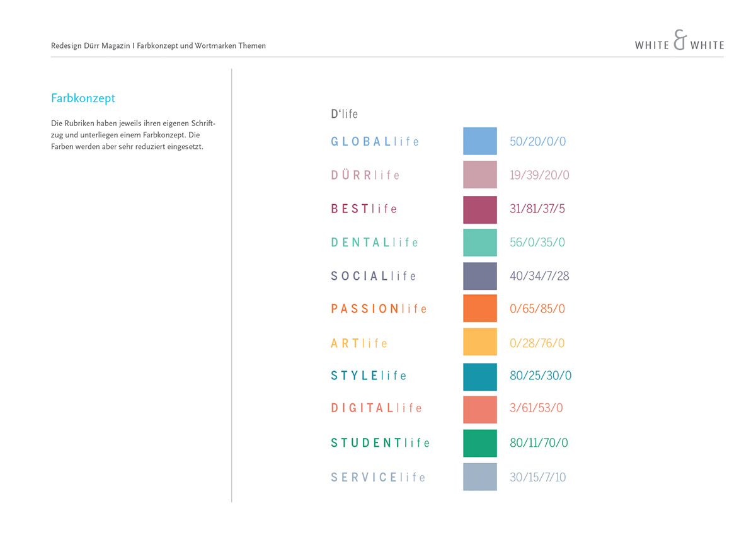Select the GLOBALlife wordmark text

click(x=375, y=142)
